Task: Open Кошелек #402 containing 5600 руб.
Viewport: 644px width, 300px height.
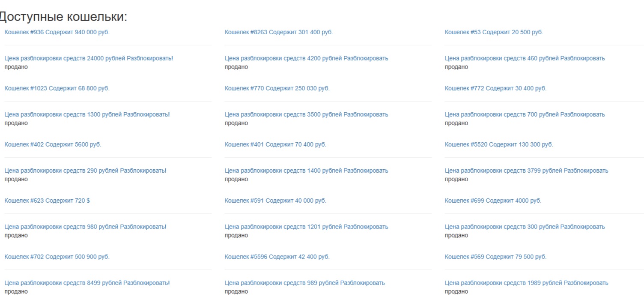Action: click(x=53, y=144)
